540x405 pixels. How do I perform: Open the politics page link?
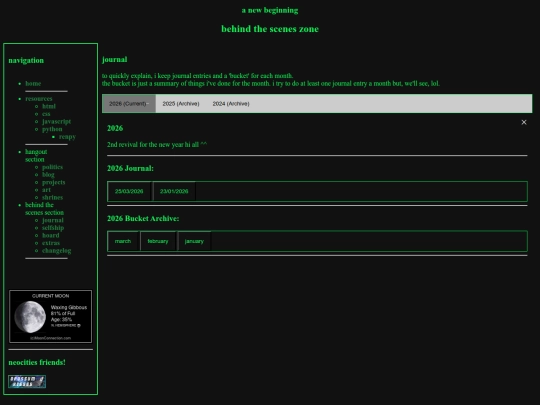52,167
